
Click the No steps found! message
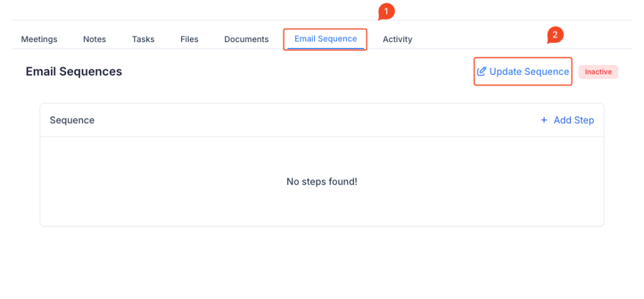click(x=321, y=182)
